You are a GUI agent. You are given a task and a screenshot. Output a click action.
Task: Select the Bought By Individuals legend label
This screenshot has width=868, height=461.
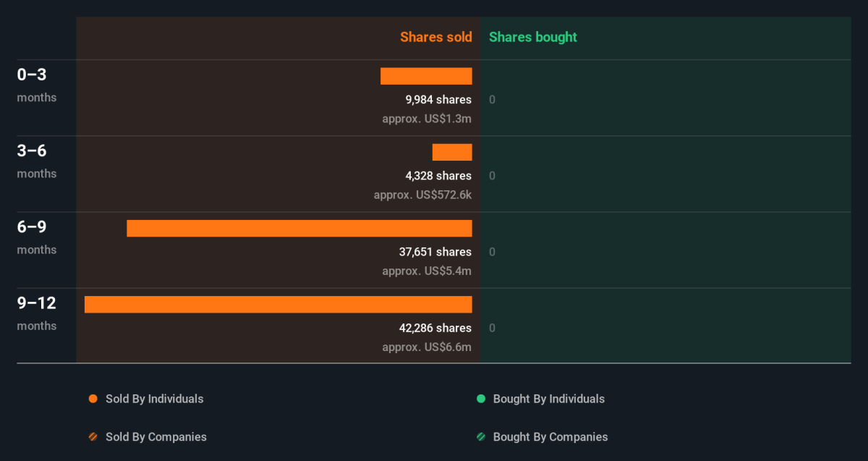click(x=549, y=399)
